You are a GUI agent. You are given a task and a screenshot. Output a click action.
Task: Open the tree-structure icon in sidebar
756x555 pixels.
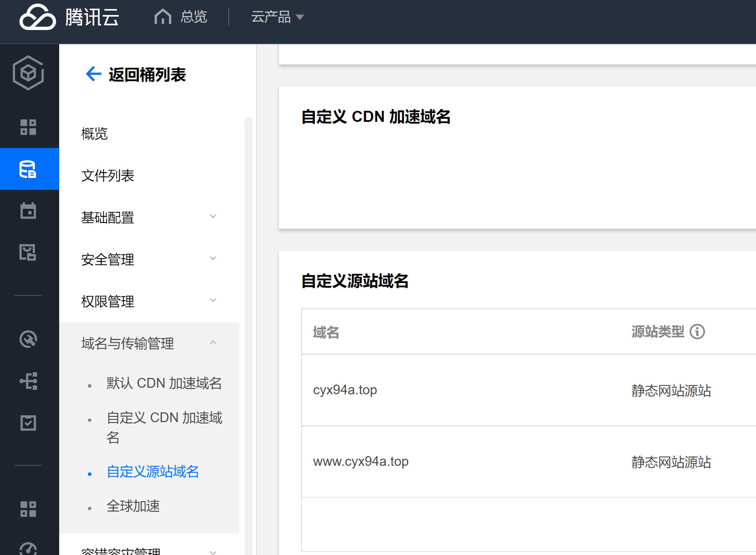28,381
